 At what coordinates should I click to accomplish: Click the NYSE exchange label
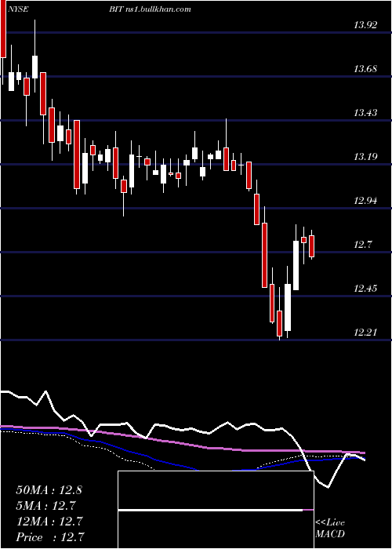18,9
